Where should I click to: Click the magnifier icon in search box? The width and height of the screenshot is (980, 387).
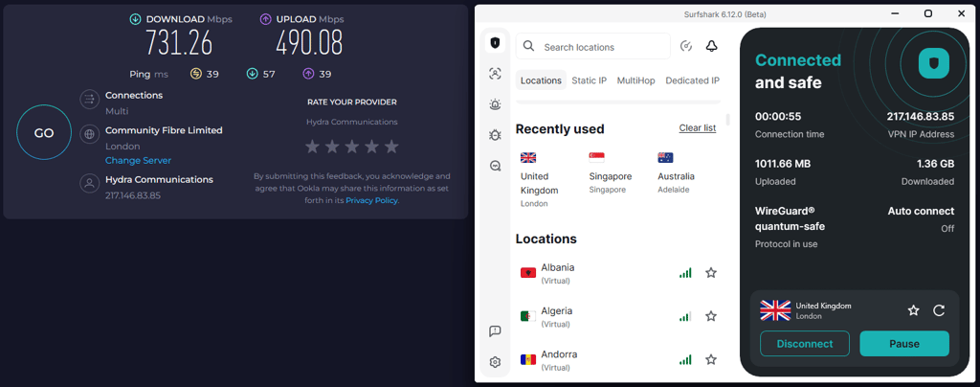point(528,46)
